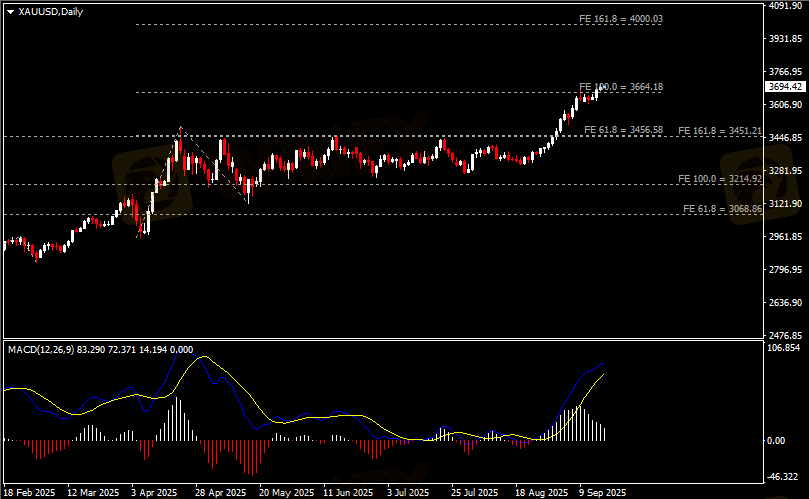This screenshot has height=499, width=810.
Task: Click the FE 61.8 = 3068.86 label
Action: pos(722,208)
